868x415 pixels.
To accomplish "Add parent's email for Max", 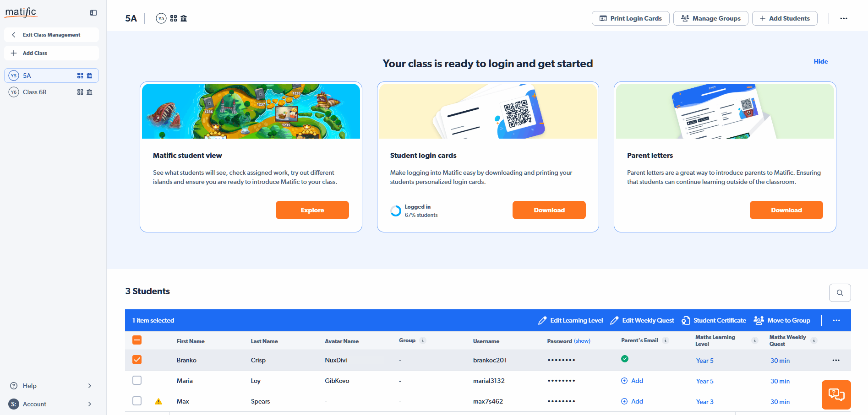I will pos(632,401).
